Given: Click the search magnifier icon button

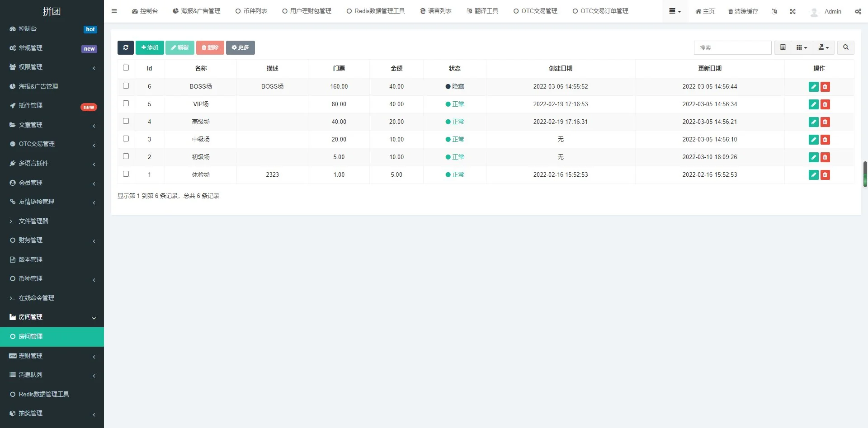Looking at the screenshot, I should pos(845,47).
